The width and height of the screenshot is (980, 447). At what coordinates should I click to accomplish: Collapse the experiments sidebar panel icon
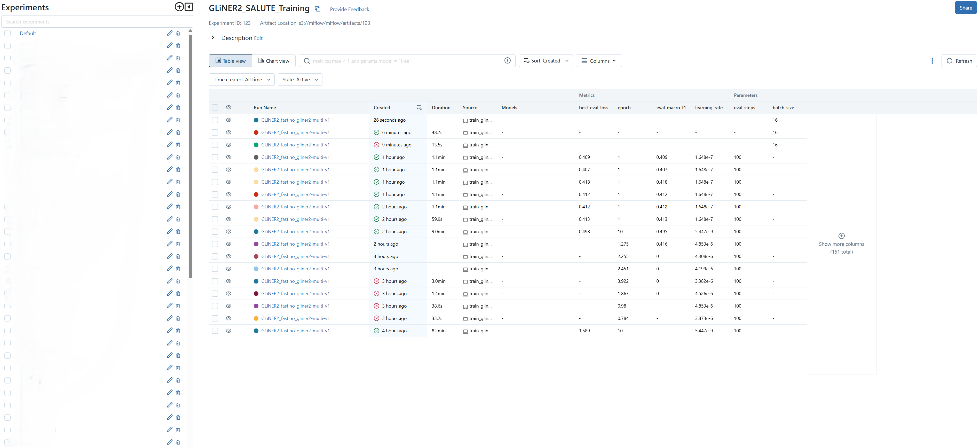[189, 7]
